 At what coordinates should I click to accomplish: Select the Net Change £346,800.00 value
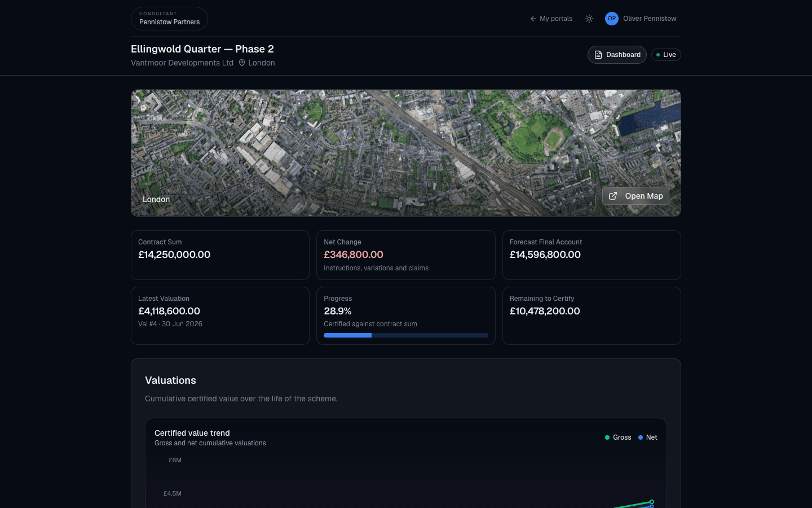[x=354, y=255]
